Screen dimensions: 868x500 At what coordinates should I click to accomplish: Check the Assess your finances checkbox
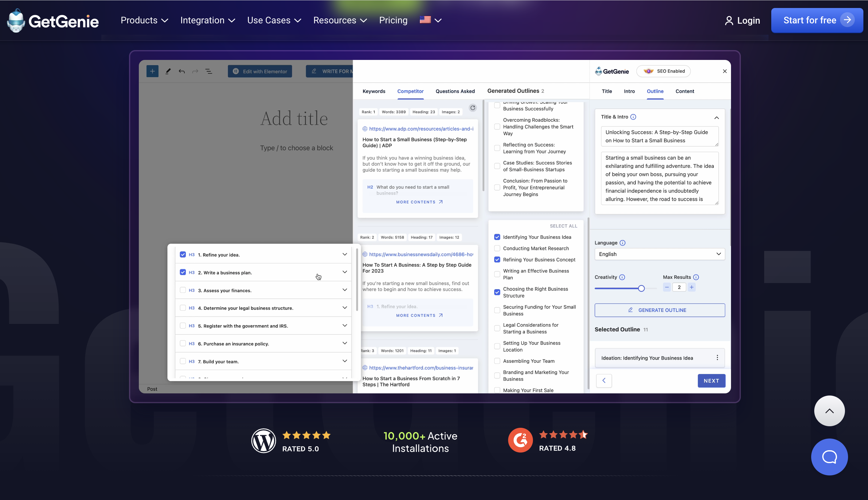click(x=182, y=290)
